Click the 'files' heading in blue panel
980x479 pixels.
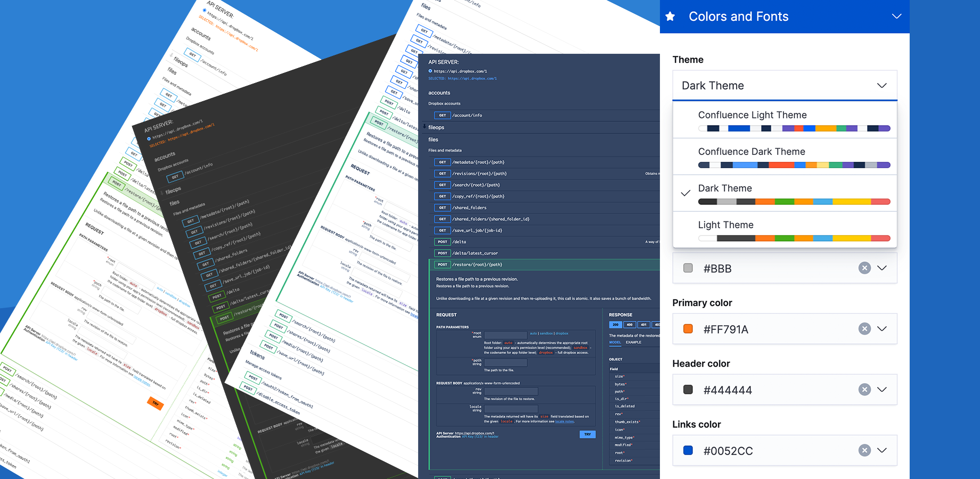pyautogui.click(x=433, y=139)
